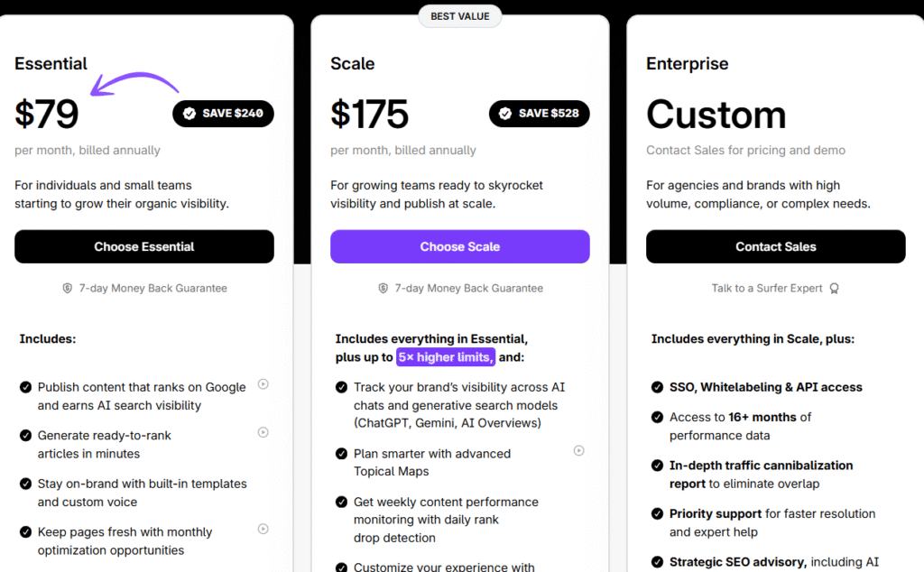Click the checkmark icon in SAVE $240 badge
Viewport: 924px width, 572px height.
[x=189, y=114]
